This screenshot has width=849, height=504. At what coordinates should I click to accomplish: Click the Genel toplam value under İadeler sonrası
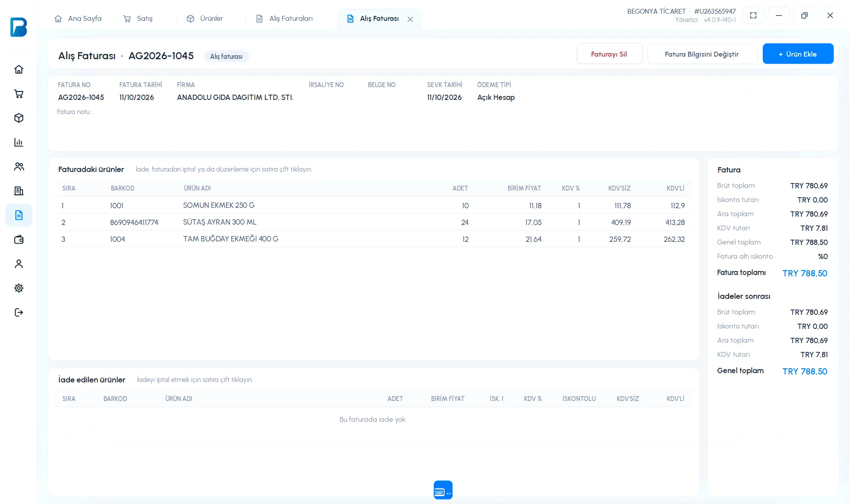804,371
